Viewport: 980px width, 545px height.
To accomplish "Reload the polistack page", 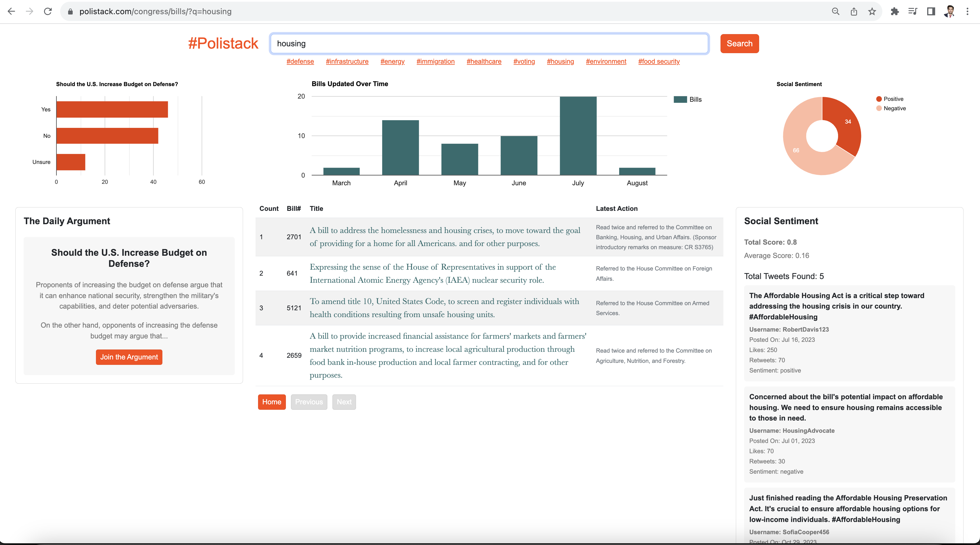I will coord(48,11).
